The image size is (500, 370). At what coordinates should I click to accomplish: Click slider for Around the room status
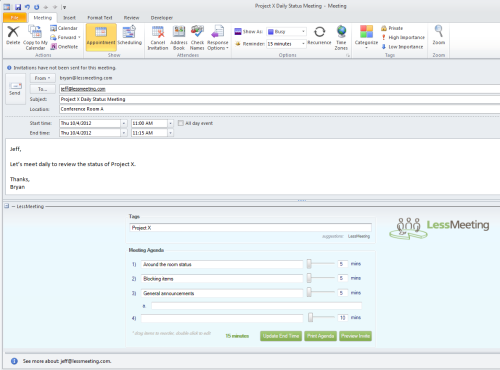click(x=309, y=264)
